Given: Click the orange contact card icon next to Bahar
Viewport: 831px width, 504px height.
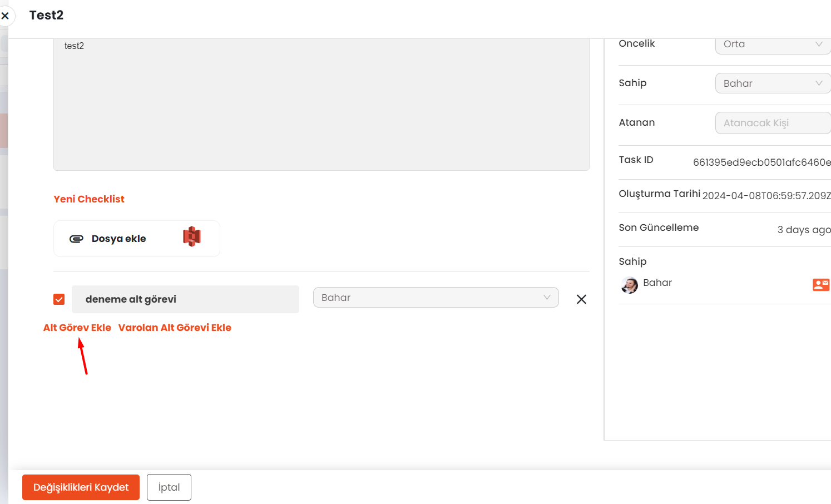Looking at the screenshot, I should click(x=821, y=285).
